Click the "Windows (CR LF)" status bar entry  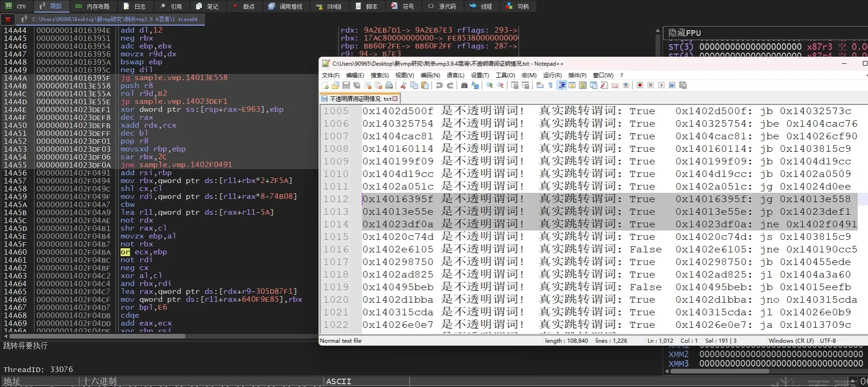tap(791, 341)
